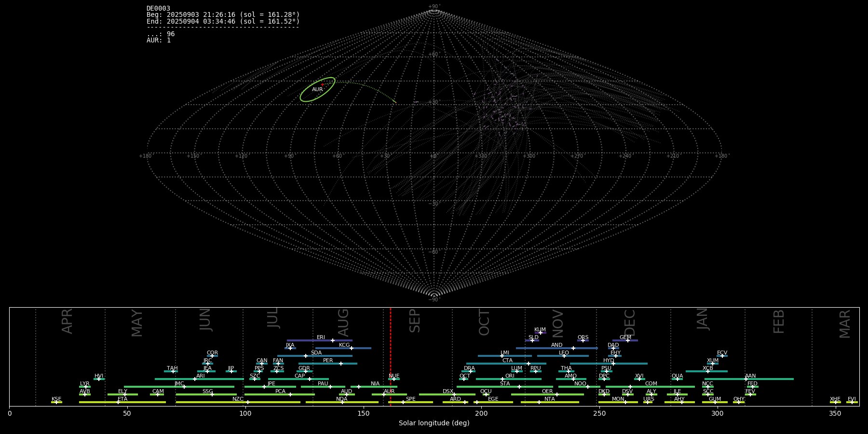Viewport: 868px width, 434px height.
Task: Click the GEM shower peak cross
Action: pos(628,340)
